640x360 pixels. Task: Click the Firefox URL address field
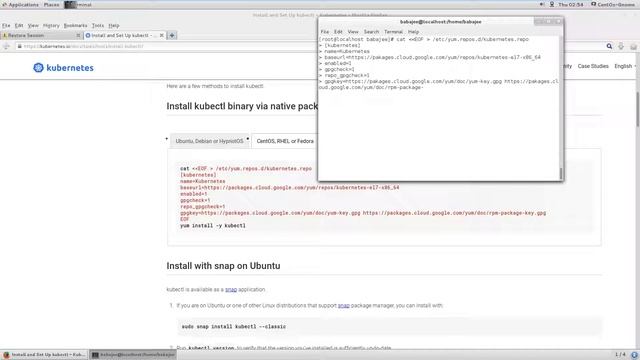[x=167, y=47]
